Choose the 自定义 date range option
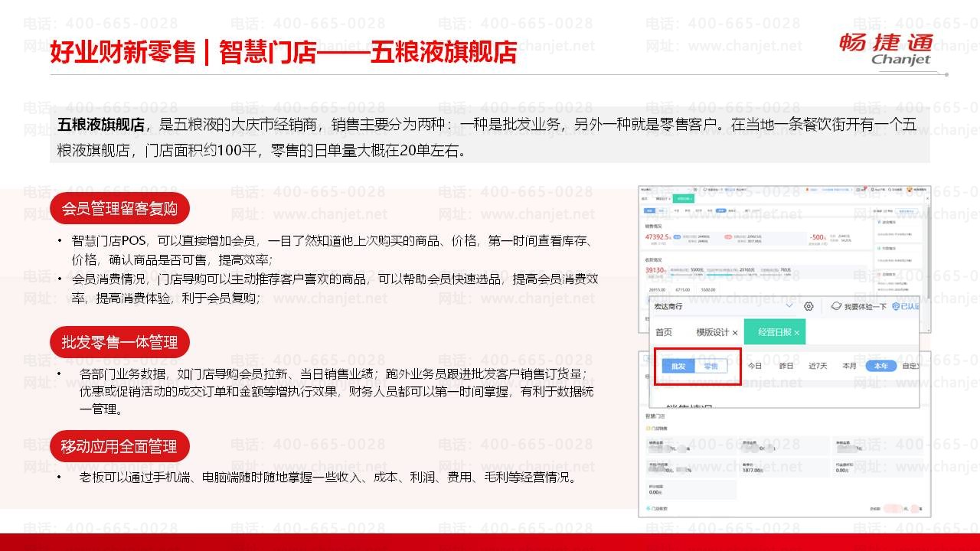 click(x=911, y=366)
